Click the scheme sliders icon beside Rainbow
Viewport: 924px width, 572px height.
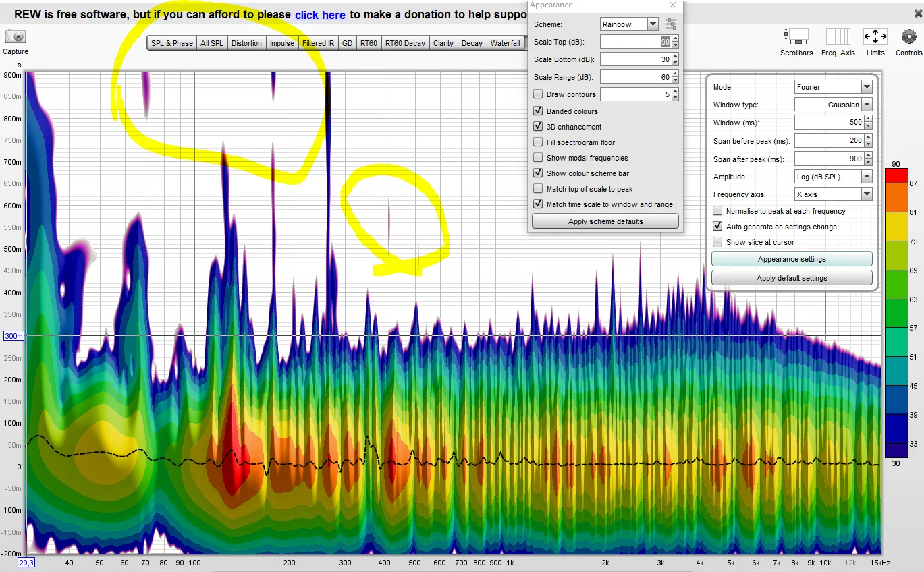(671, 24)
